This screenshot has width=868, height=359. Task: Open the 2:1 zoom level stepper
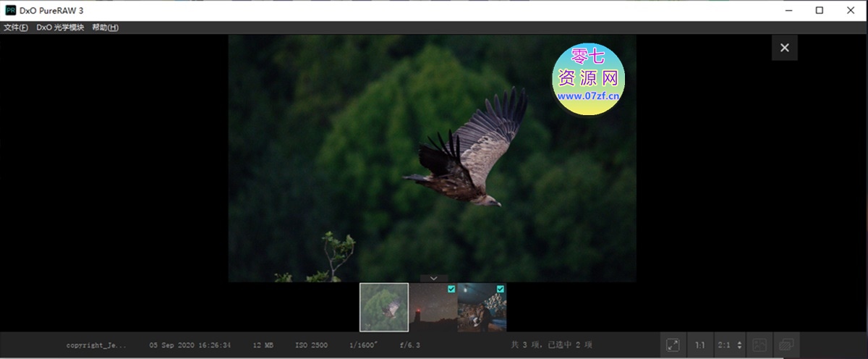point(739,345)
